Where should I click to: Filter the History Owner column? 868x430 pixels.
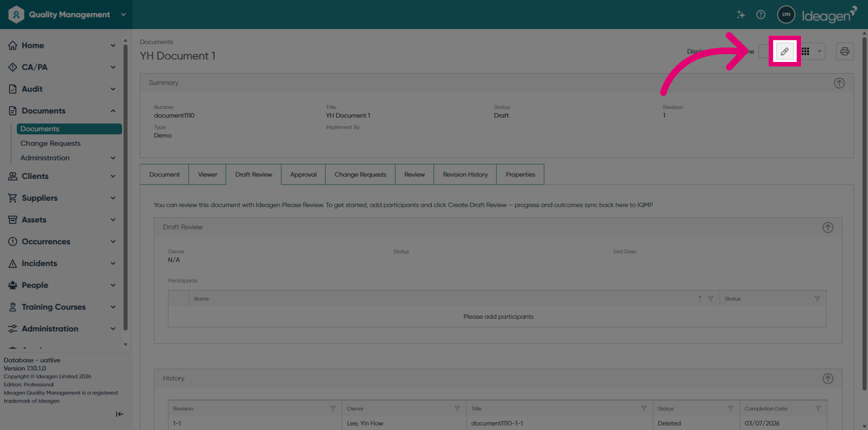pyautogui.click(x=457, y=409)
